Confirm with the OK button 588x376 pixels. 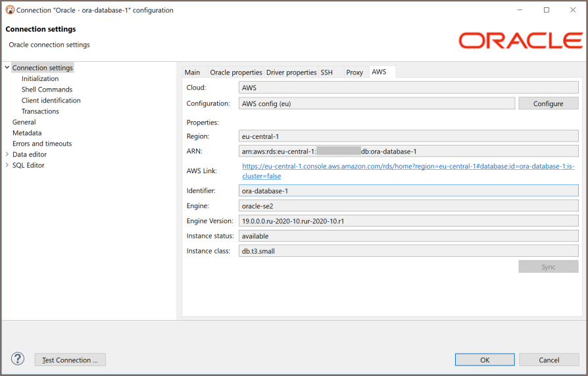point(484,360)
